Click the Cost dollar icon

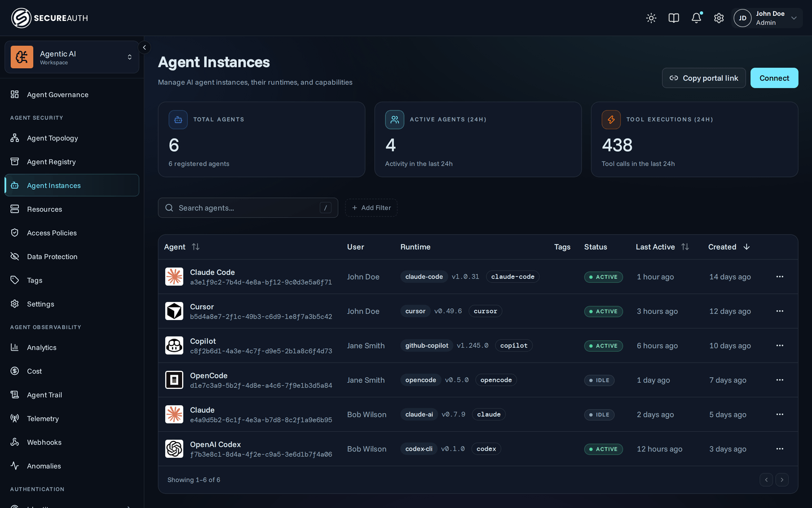15,371
